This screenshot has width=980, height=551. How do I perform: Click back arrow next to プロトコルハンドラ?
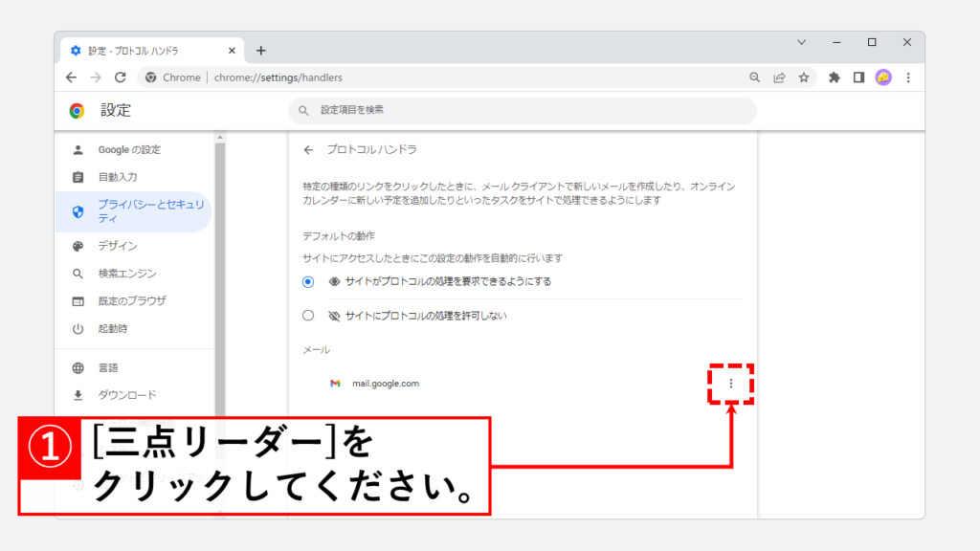[x=308, y=150]
